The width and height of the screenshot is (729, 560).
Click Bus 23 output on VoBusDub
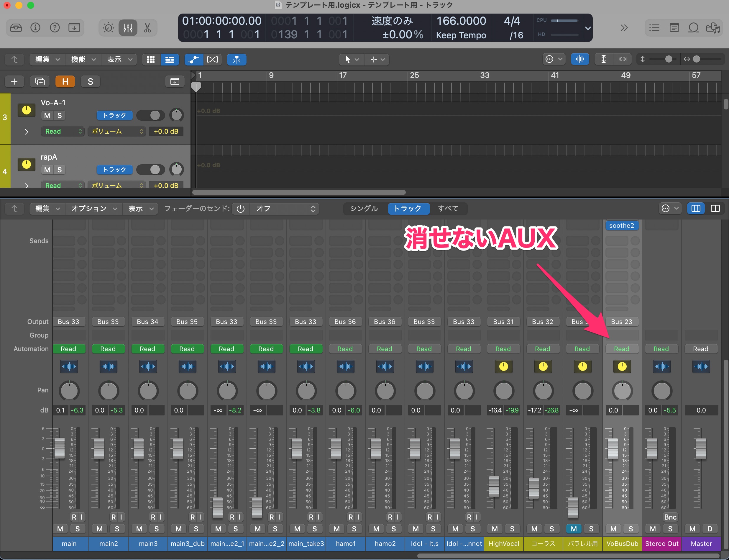(621, 322)
